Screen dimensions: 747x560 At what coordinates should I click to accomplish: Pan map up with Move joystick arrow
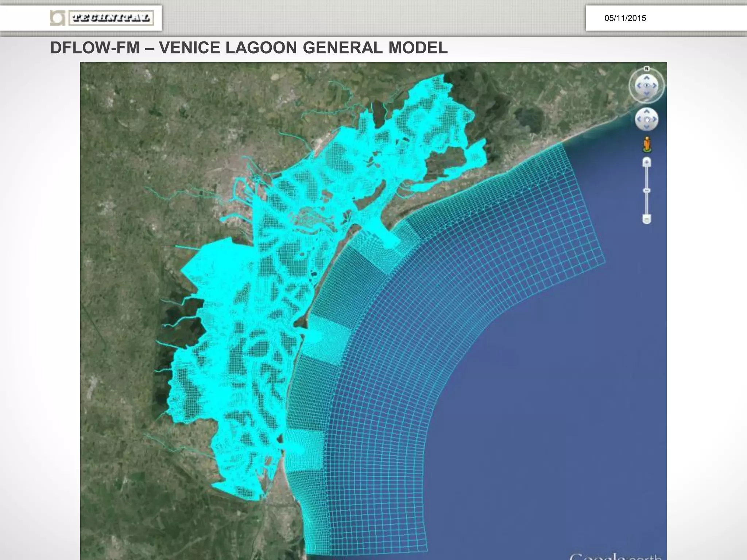[x=647, y=111]
